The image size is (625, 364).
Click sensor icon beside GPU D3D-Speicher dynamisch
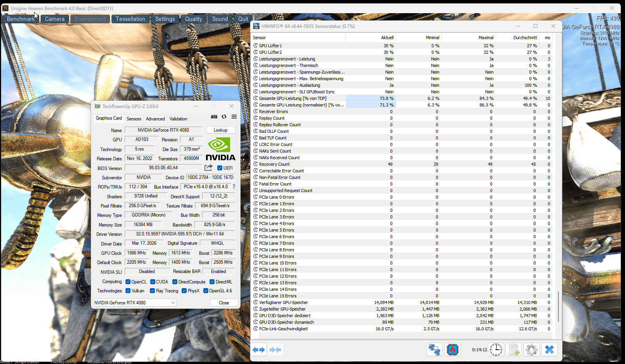(256, 322)
